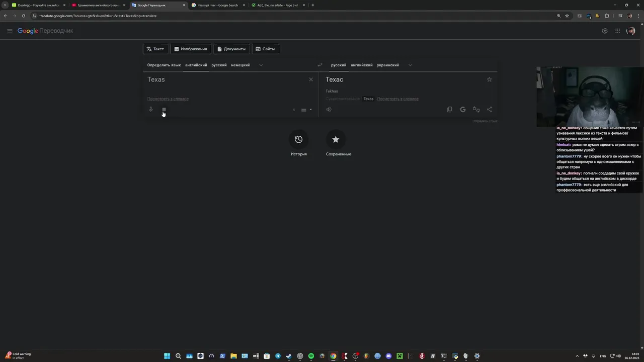
Task: Open the Windows Start menu
Action: pyautogui.click(x=167, y=356)
